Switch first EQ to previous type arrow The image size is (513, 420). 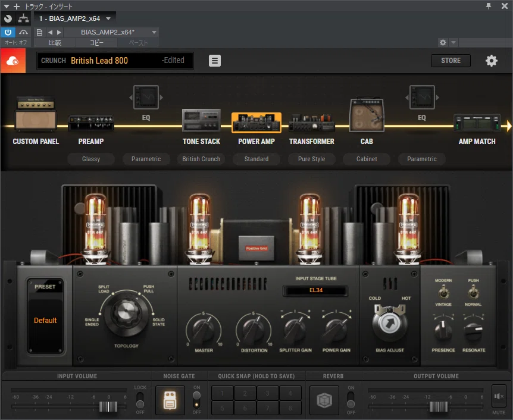pyautogui.click(x=131, y=98)
